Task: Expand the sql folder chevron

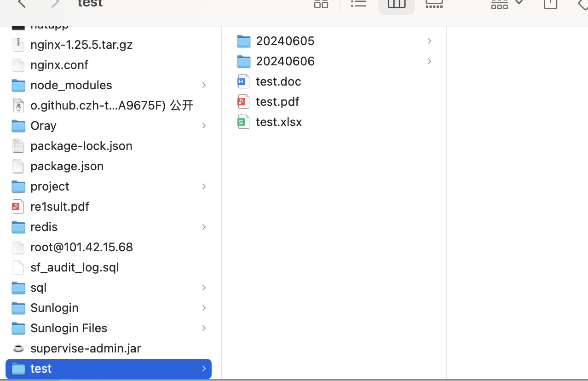Action: tap(204, 288)
